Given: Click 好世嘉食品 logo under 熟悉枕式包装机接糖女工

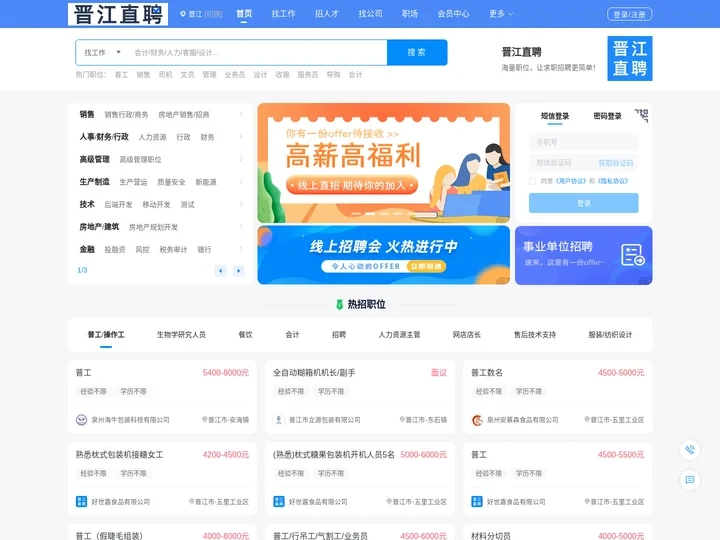Looking at the screenshot, I should (81, 501).
